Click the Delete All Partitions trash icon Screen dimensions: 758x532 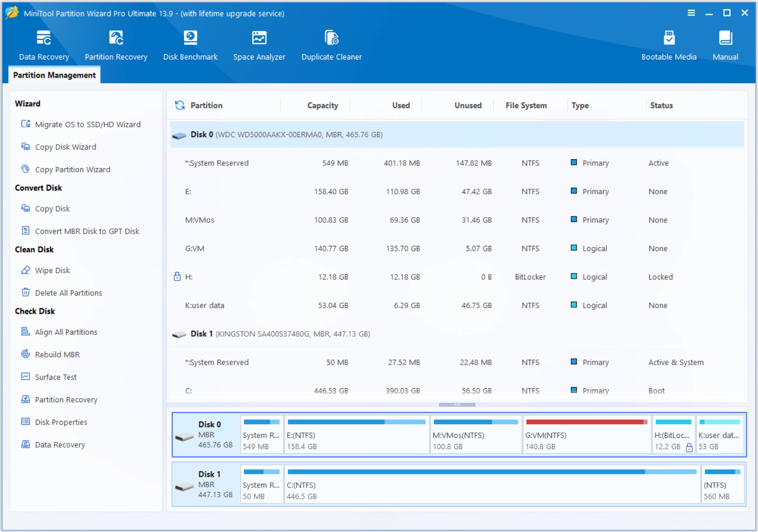26,293
